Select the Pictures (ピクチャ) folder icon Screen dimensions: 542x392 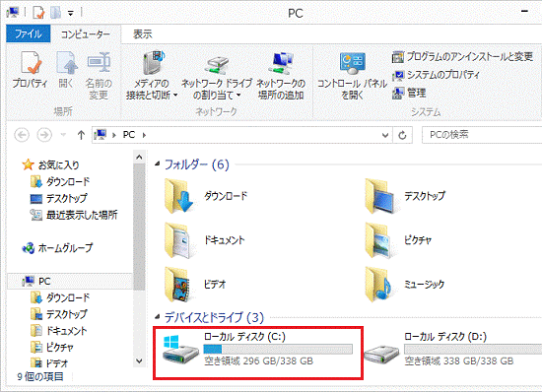pos(379,240)
